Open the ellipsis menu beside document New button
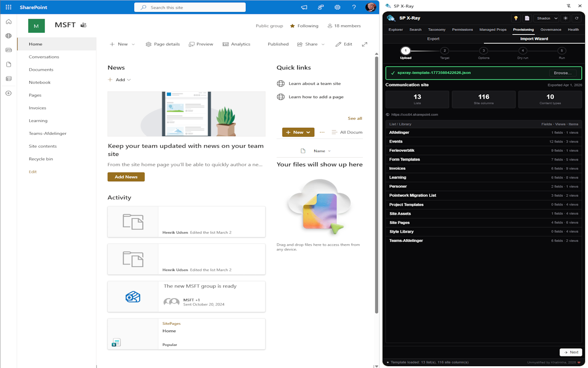 coord(322,132)
